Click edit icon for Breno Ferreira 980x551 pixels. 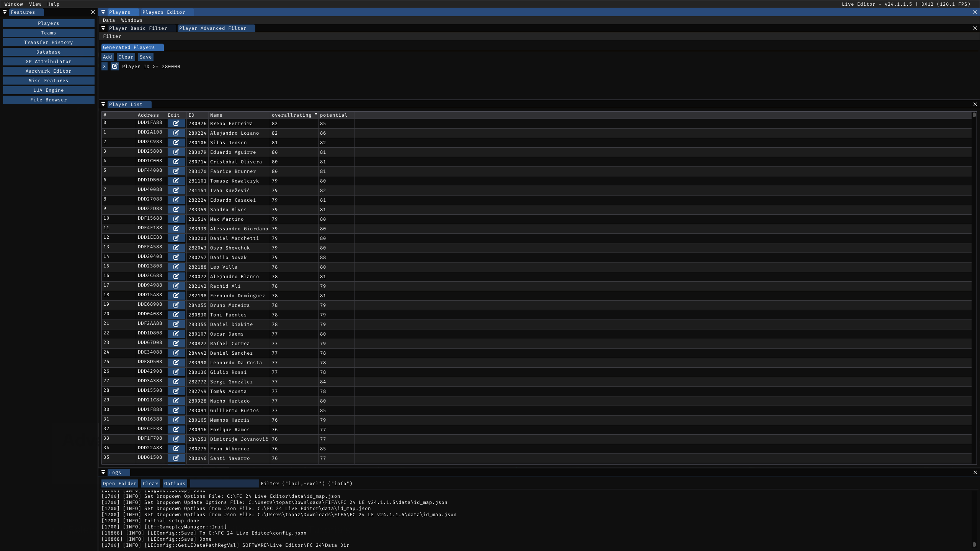176,123
